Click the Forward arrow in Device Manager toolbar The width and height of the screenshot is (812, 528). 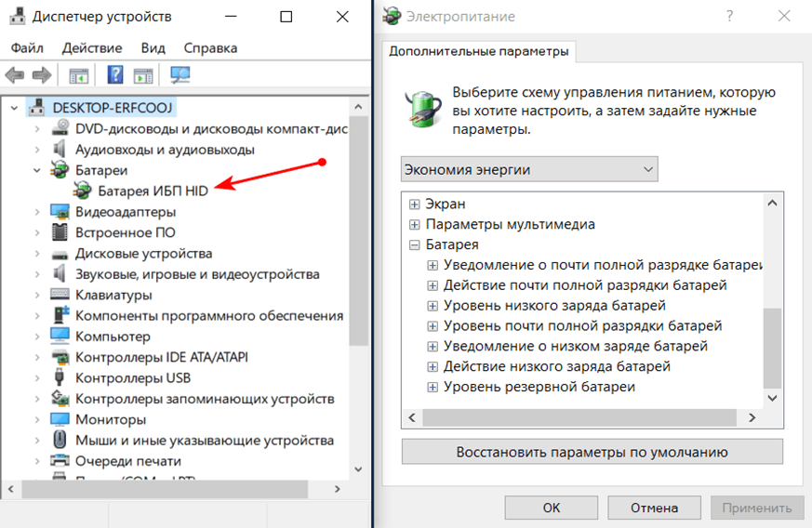42,75
